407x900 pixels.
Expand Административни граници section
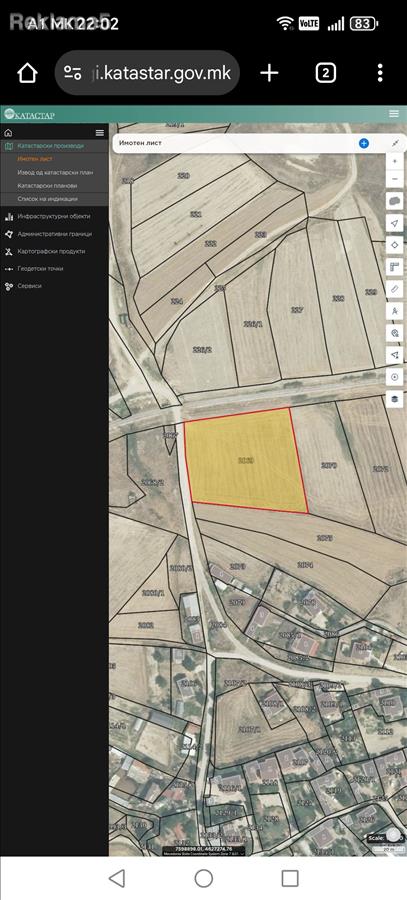click(x=54, y=234)
